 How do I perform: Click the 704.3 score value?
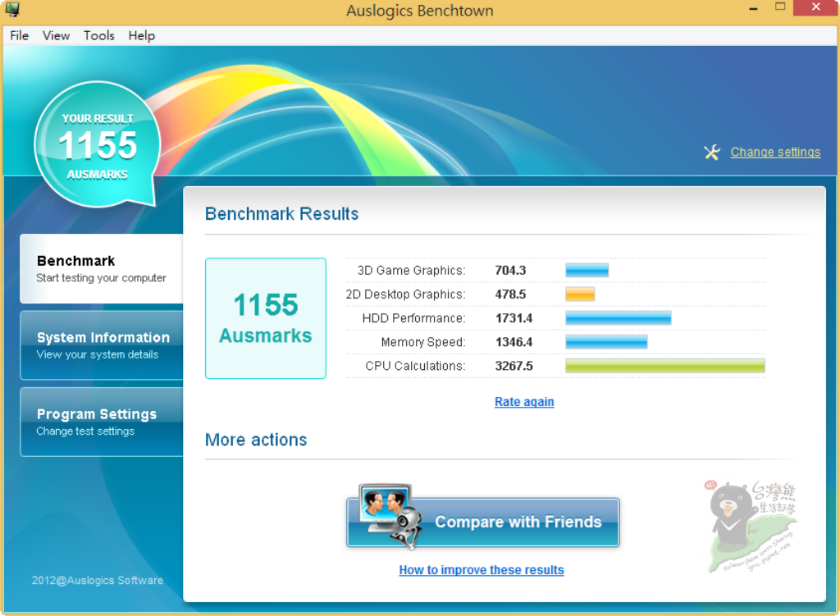pos(510,271)
